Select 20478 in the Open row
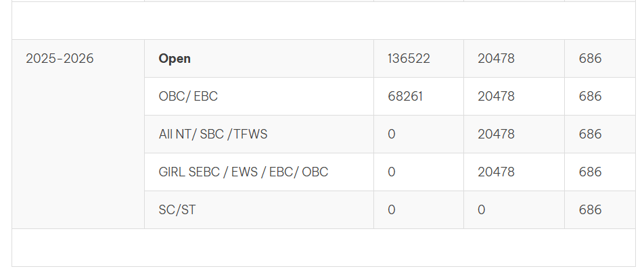This screenshot has height=275, width=644. coord(496,59)
